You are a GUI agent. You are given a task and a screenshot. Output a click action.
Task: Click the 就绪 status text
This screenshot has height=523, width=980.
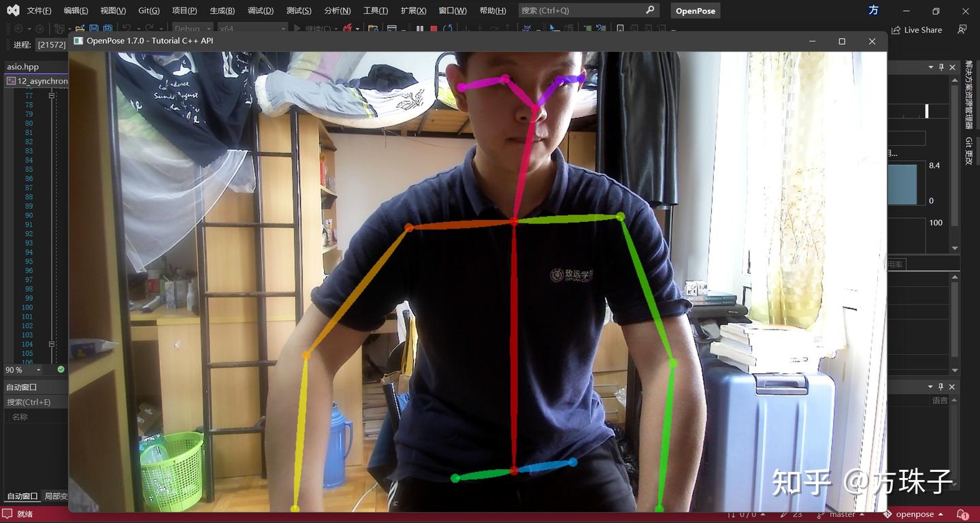tap(24, 514)
